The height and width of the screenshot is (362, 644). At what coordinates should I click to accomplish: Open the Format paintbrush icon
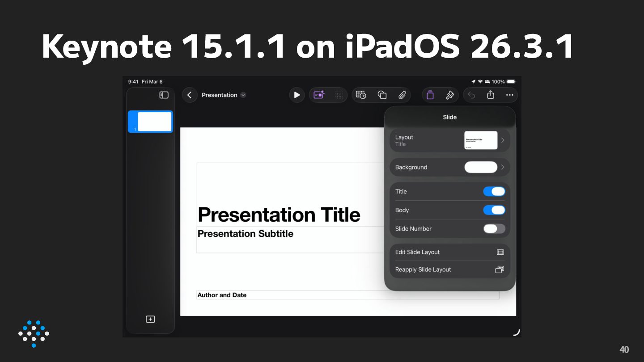[x=450, y=95]
